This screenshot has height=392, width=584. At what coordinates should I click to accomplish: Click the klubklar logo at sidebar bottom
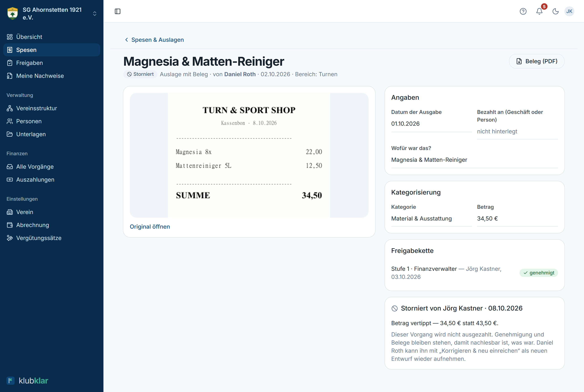(27, 380)
